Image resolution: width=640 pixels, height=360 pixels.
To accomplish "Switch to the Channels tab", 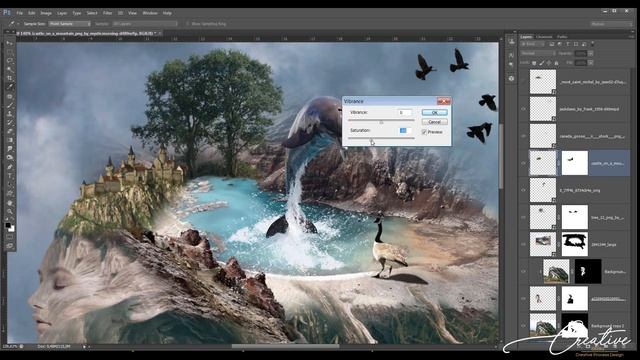I will pyautogui.click(x=544, y=37).
